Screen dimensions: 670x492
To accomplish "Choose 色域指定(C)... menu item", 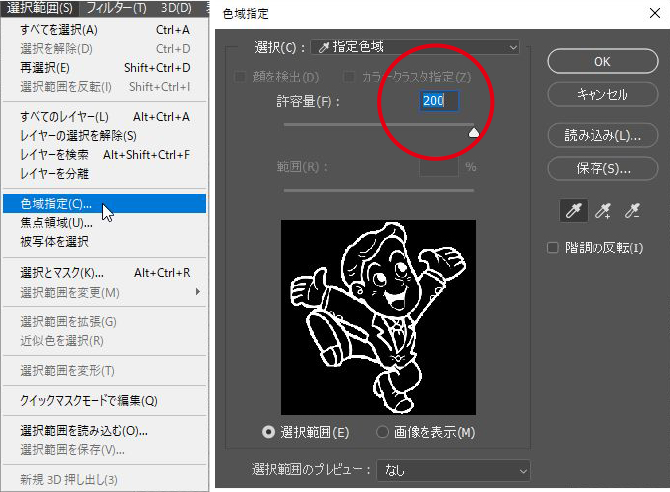I will point(105,203).
